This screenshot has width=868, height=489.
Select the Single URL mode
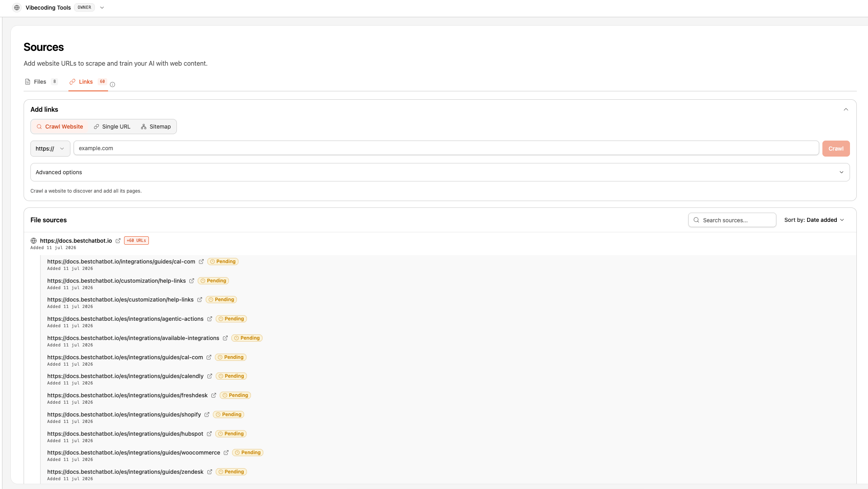[x=112, y=127]
